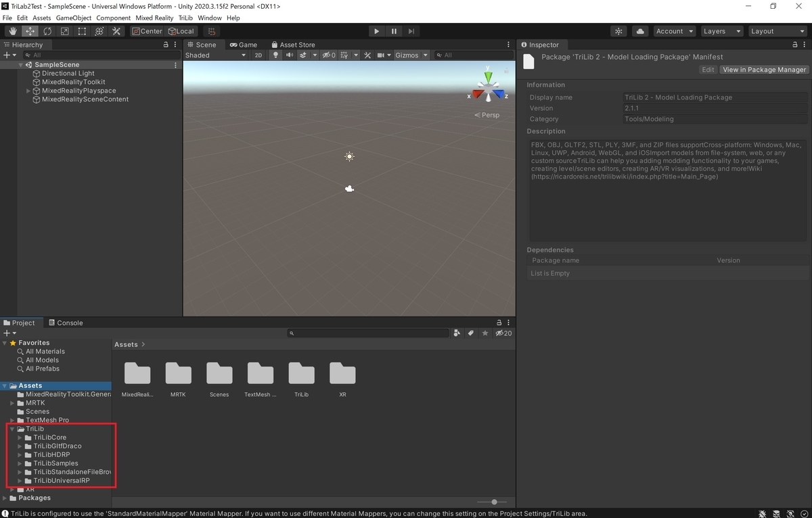This screenshot has height=518, width=812.
Task: Toggle hidden objects visibility in Scene
Action: point(329,55)
